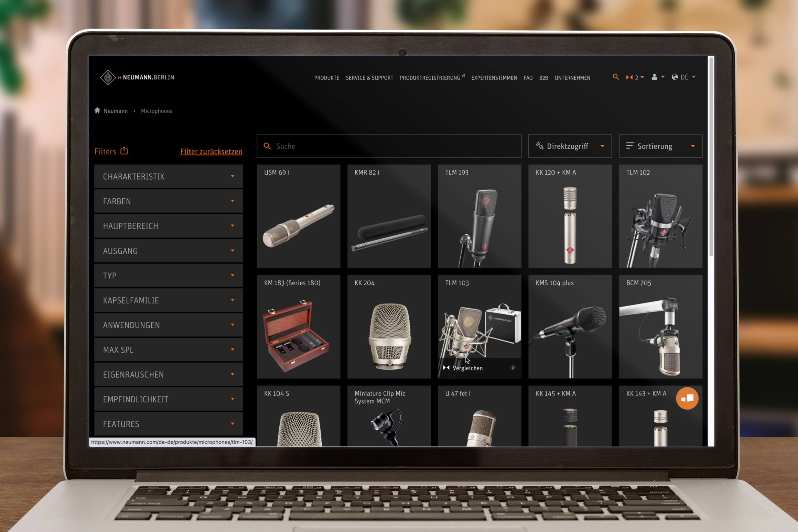Open the orange chat bubble icon

tap(687, 398)
